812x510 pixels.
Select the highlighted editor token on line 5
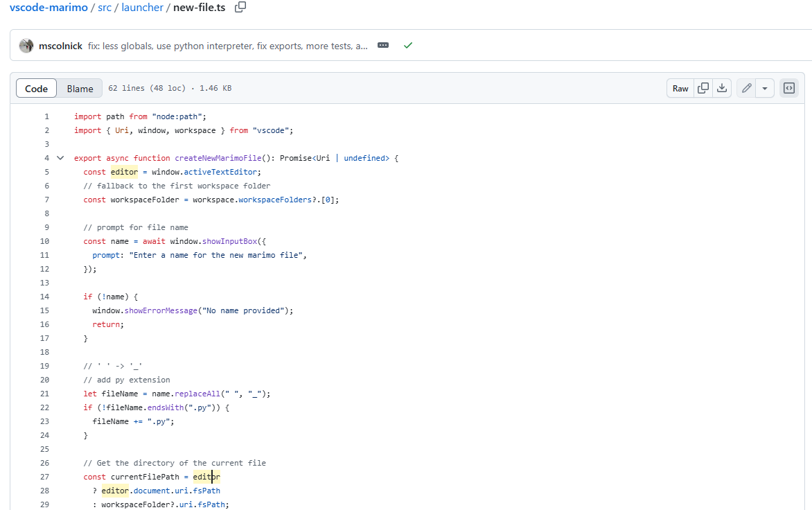click(x=124, y=172)
